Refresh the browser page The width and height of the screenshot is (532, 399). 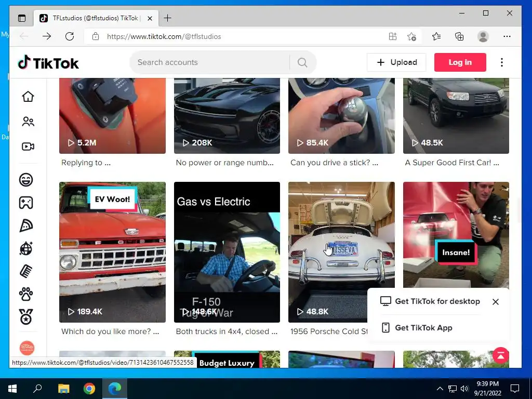point(70,36)
